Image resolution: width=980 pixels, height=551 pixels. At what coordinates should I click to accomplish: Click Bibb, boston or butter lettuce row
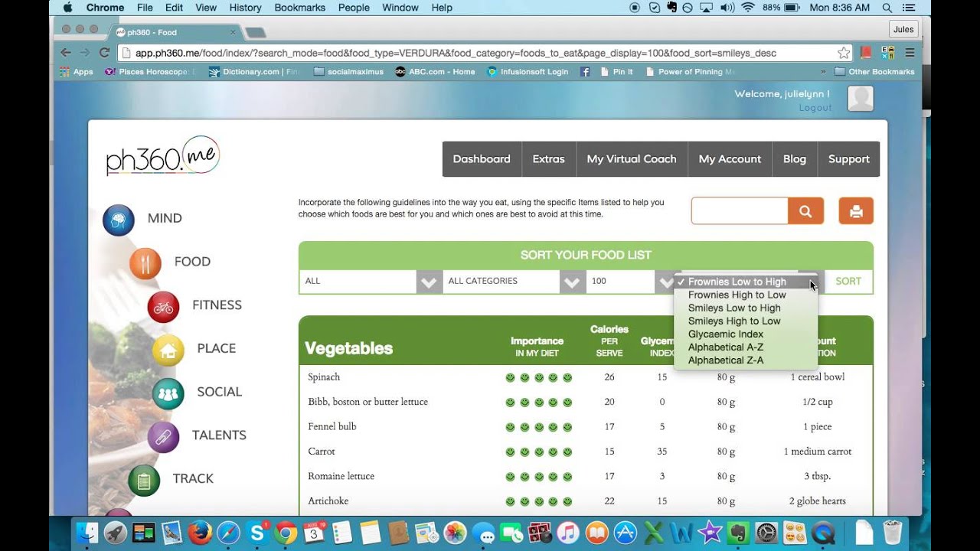point(368,402)
